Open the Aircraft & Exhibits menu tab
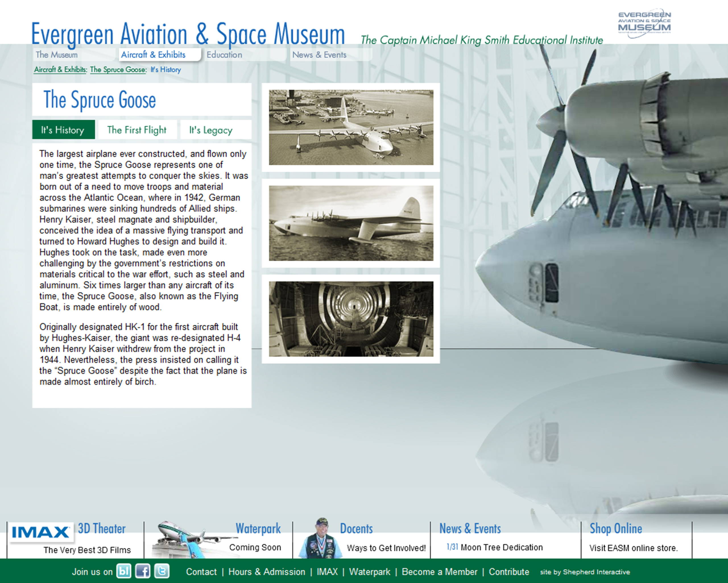The image size is (728, 583). 154,55
